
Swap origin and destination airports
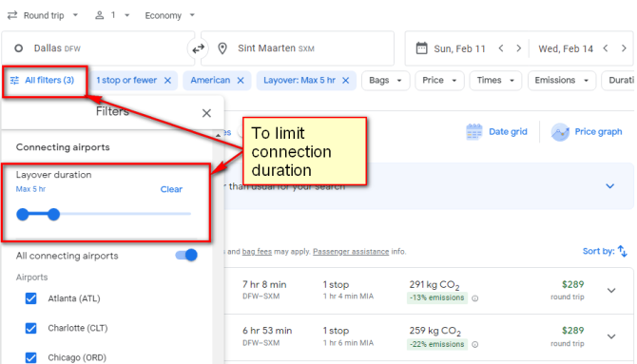tap(198, 48)
